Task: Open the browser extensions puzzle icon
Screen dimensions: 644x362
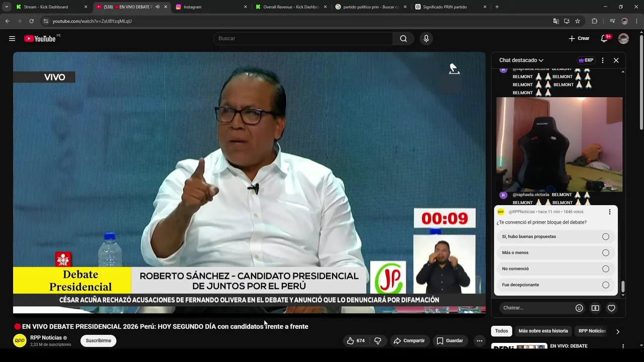Action: 594,21
